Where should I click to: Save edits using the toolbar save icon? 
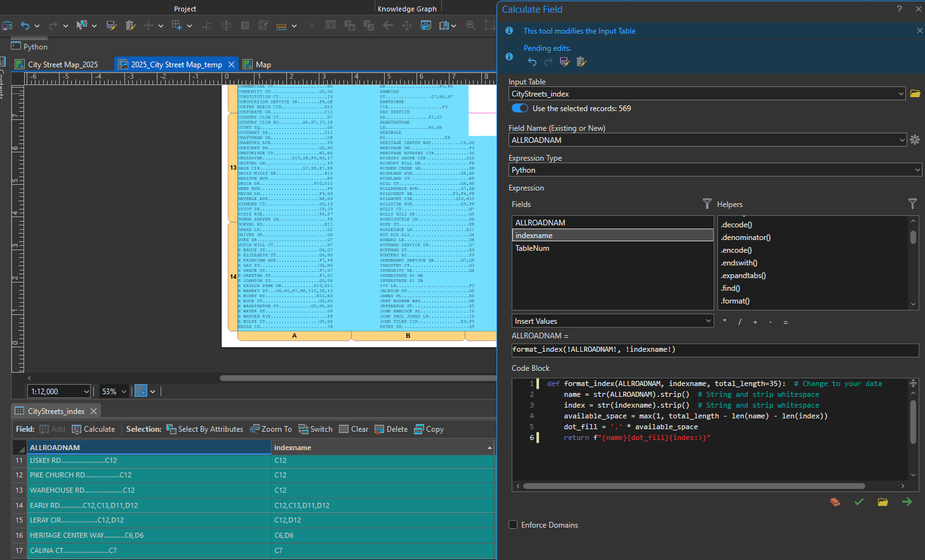[110, 25]
